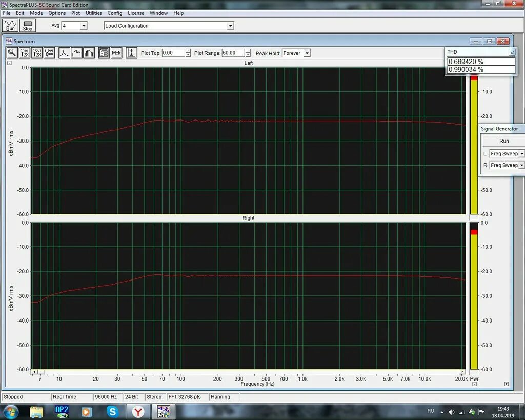The width and height of the screenshot is (525, 420).
Task: Open the plot options list icon
Action: pos(104,53)
